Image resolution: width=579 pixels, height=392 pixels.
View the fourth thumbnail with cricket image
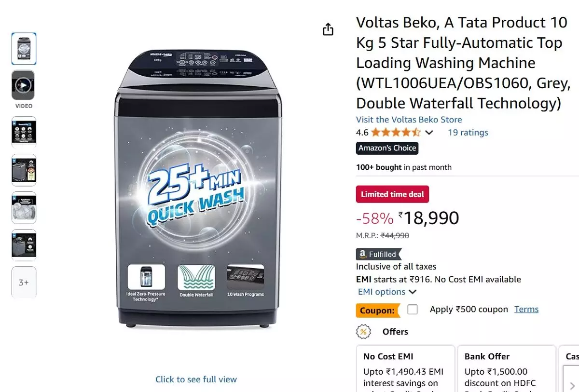(x=24, y=170)
